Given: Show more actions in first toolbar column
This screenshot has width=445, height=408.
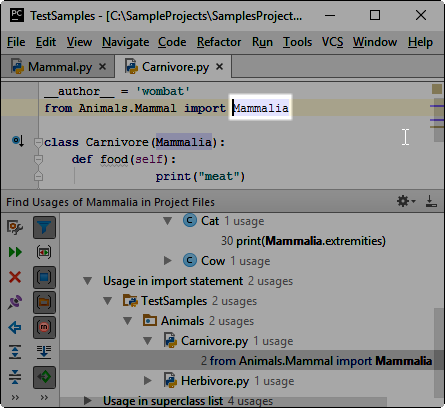Looking at the screenshot, I should [15, 397].
